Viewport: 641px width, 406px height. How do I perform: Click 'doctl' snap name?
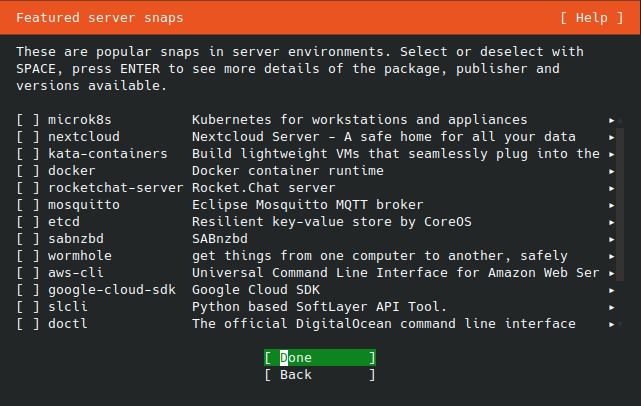point(67,324)
